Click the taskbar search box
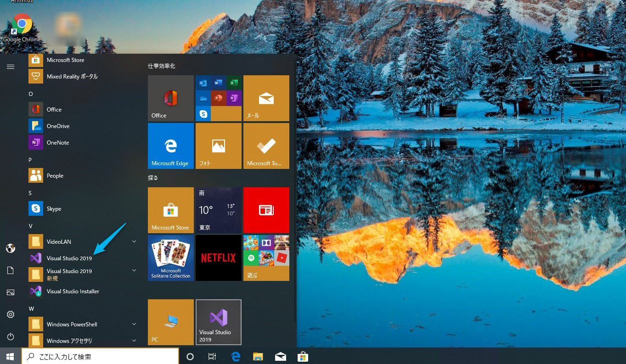Image resolution: width=626 pixels, height=364 pixels. (x=100, y=356)
